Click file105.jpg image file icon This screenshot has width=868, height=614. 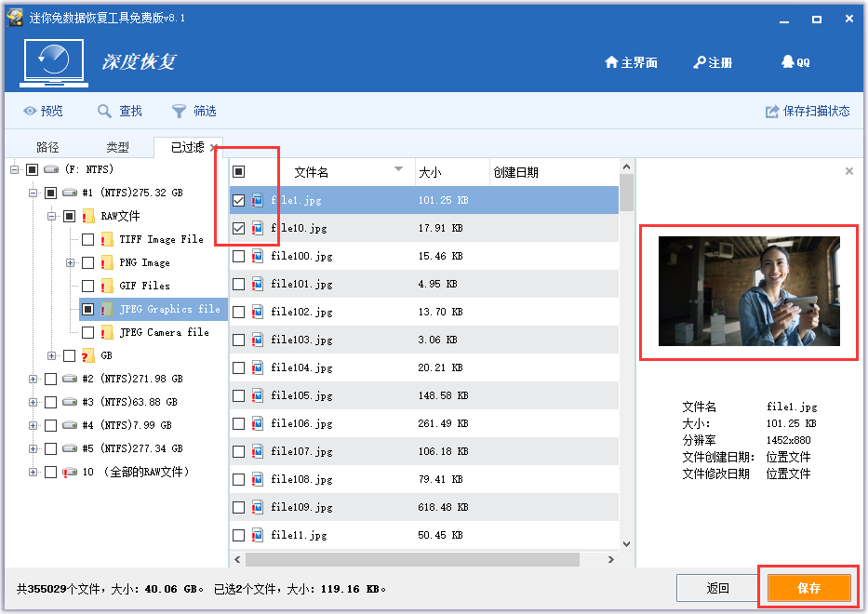(258, 395)
